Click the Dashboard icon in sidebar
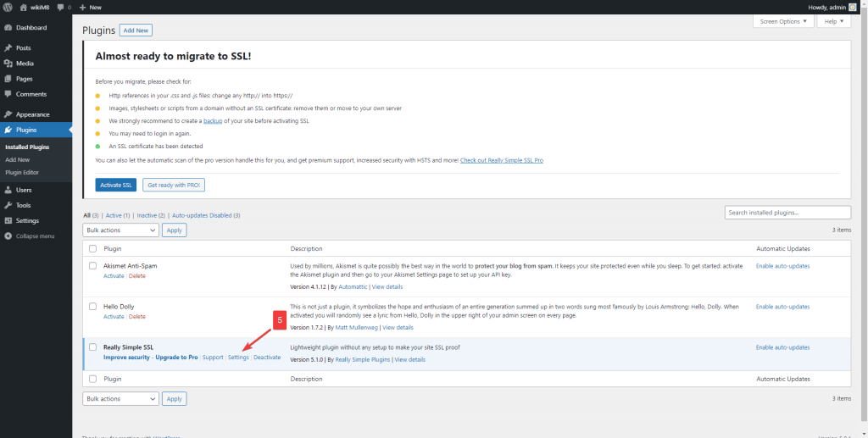Image resolution: width=868 pixels, height=438 pixels. click(x=8, y=27)
